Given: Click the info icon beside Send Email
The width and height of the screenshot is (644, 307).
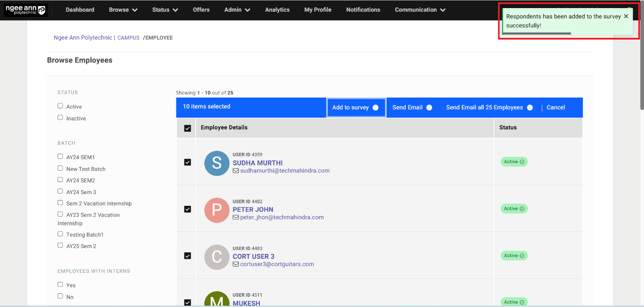Looking at the screenshot, I should pos(429,107).
